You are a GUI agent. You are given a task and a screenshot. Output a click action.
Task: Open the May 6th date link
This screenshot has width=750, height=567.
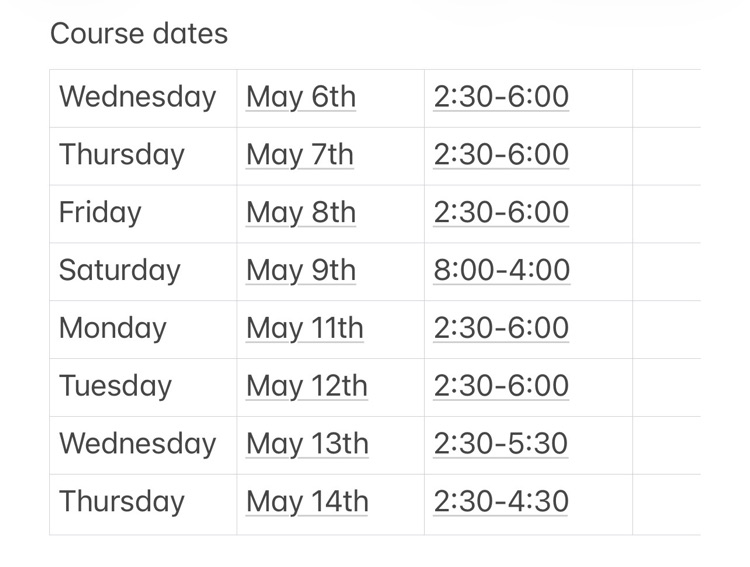point(300,97)
